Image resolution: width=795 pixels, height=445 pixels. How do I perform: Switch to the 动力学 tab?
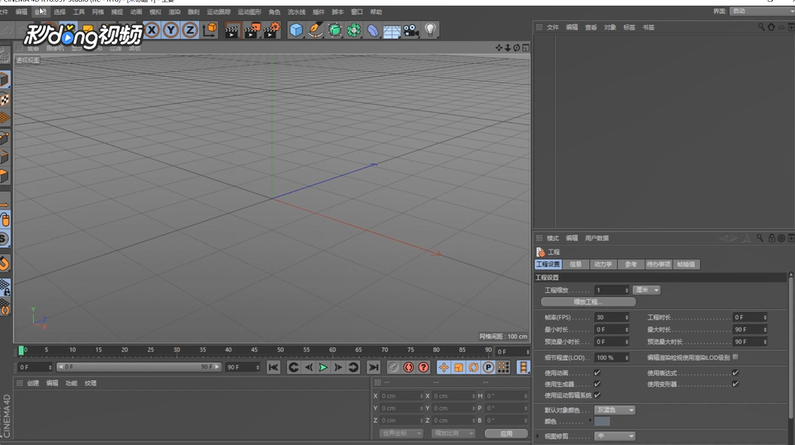[603, 265]
